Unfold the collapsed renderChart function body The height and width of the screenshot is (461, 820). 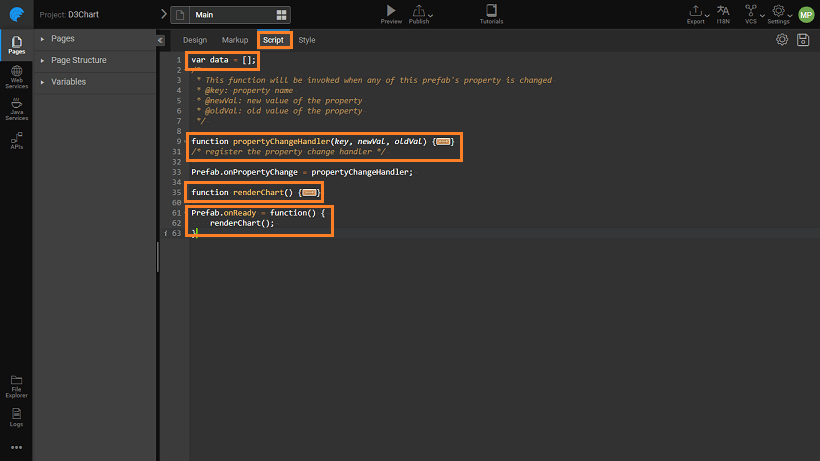[x=309, y=192]
